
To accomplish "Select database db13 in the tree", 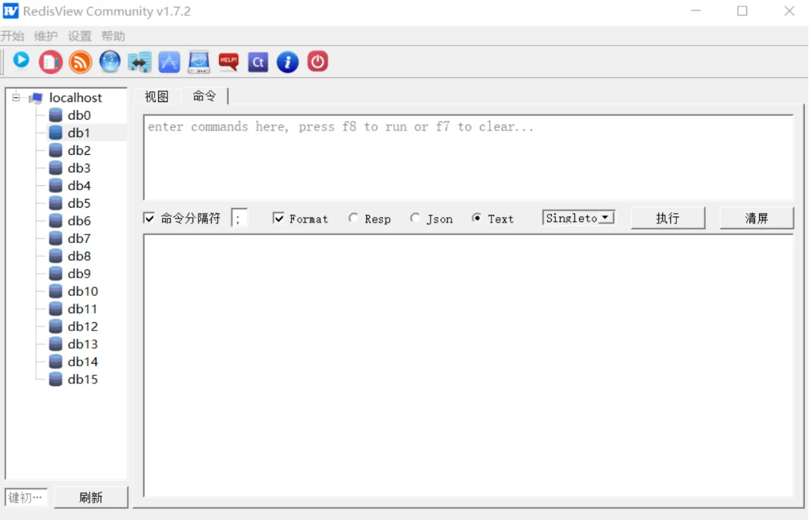I will [83, 344].
